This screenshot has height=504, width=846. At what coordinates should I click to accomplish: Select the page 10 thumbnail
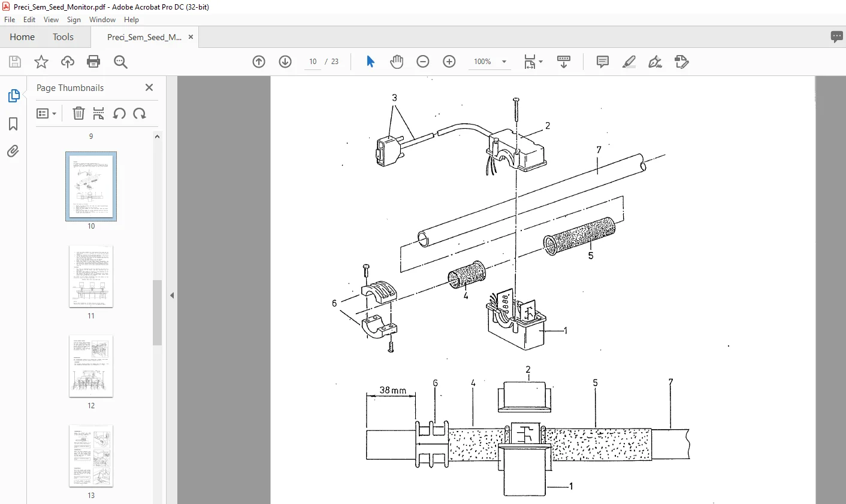[x=91, y=186]
